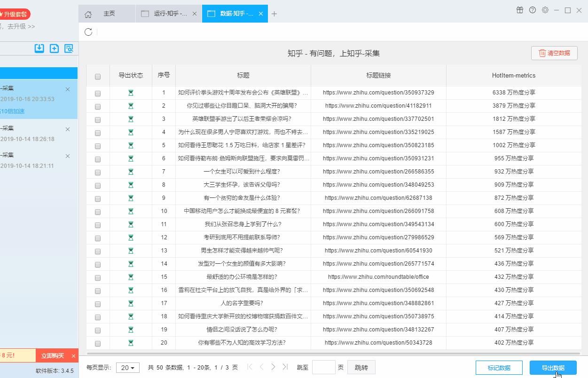Click link https://www.zhihu.com/roundtable/office
This screenshot has width=588, height=378.
pos(378,277)
